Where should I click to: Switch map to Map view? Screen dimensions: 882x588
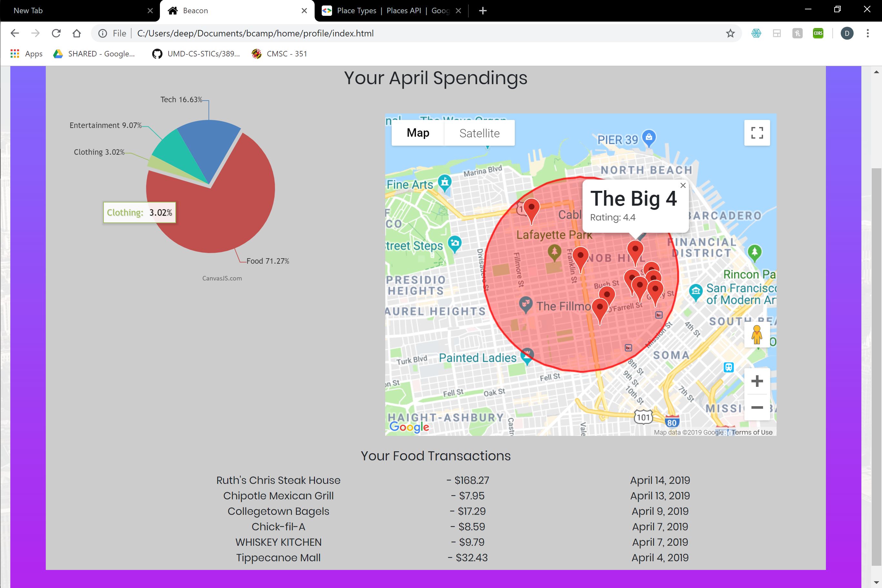click(x=418, y=133)
